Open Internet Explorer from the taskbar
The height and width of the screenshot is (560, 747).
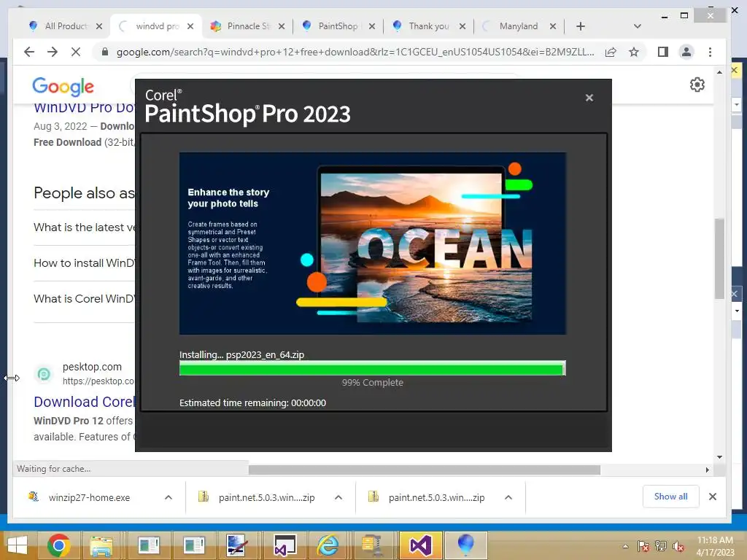point(328,545)
